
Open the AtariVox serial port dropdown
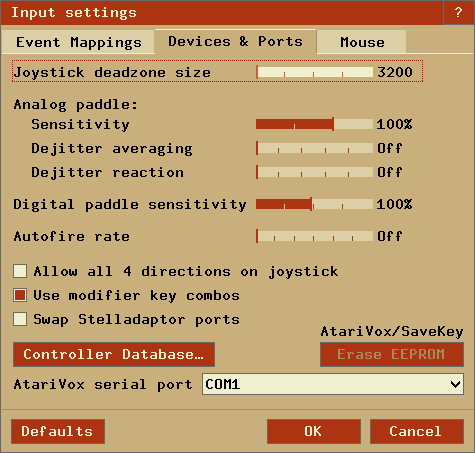pos(333,384)
